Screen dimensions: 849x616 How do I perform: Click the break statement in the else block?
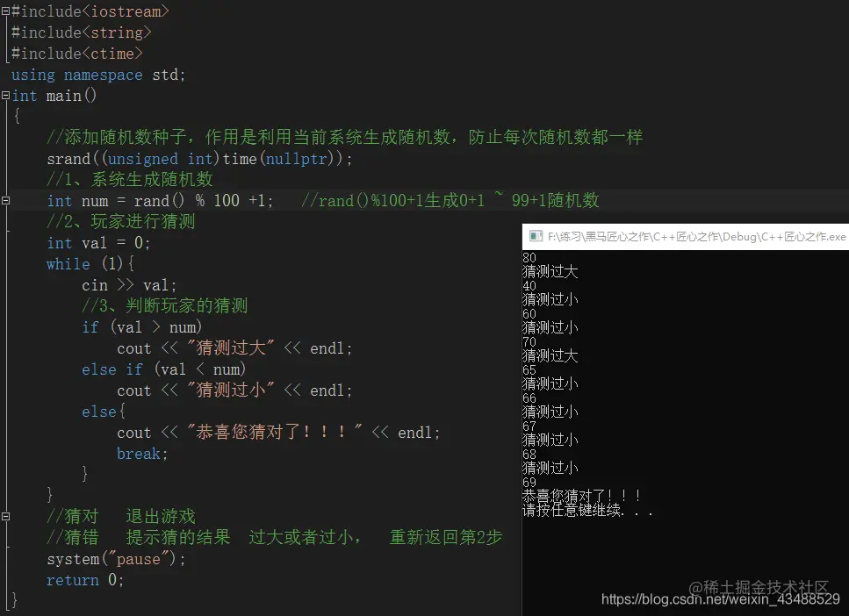point(139,453)
